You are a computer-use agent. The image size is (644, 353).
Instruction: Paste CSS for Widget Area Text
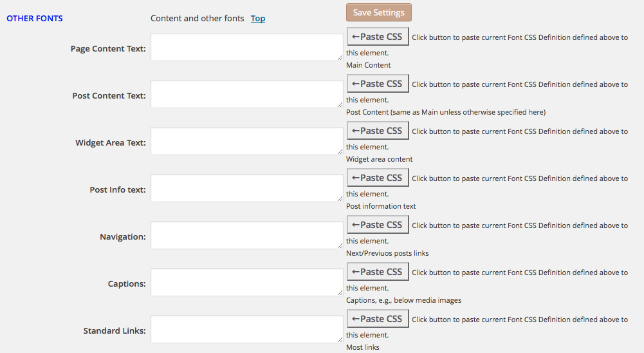[x=378, y=131]
